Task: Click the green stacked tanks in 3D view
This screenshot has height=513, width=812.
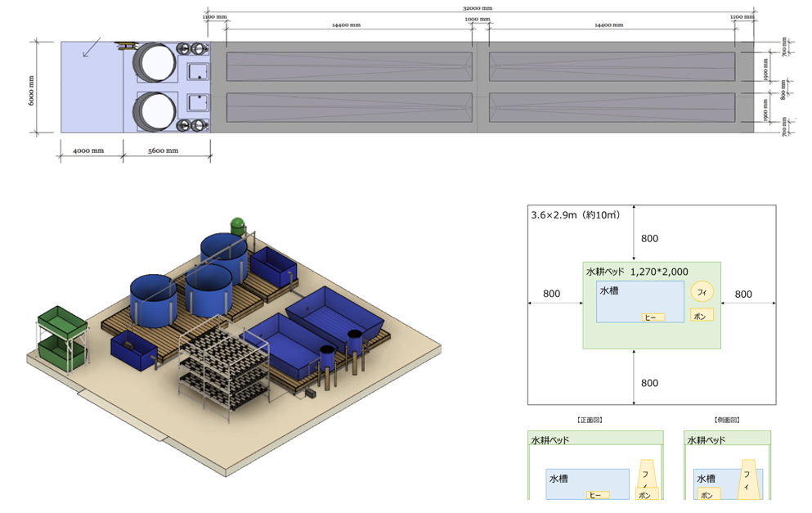Action: point(61,338)
